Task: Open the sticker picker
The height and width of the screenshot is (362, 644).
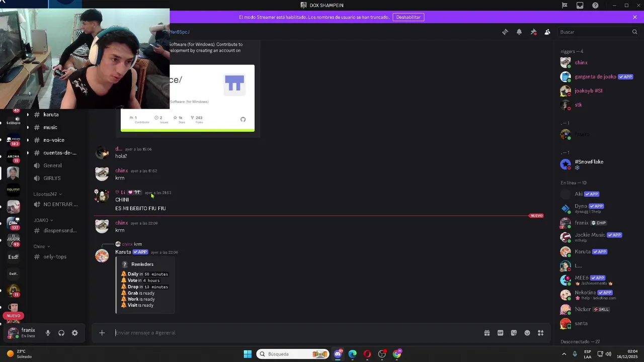Action: (x=514, y=333)
